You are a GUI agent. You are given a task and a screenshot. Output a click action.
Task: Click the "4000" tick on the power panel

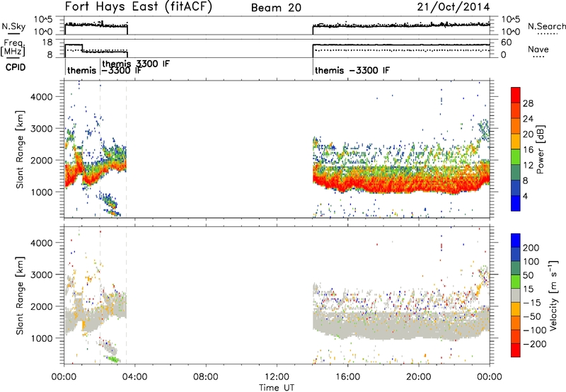tap(41, 97)
